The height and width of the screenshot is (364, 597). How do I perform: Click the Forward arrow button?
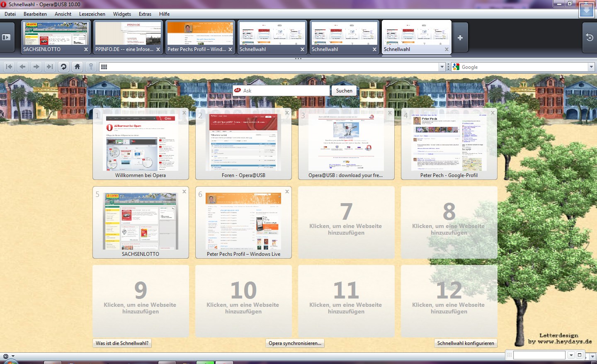click(x=36, y=67)
